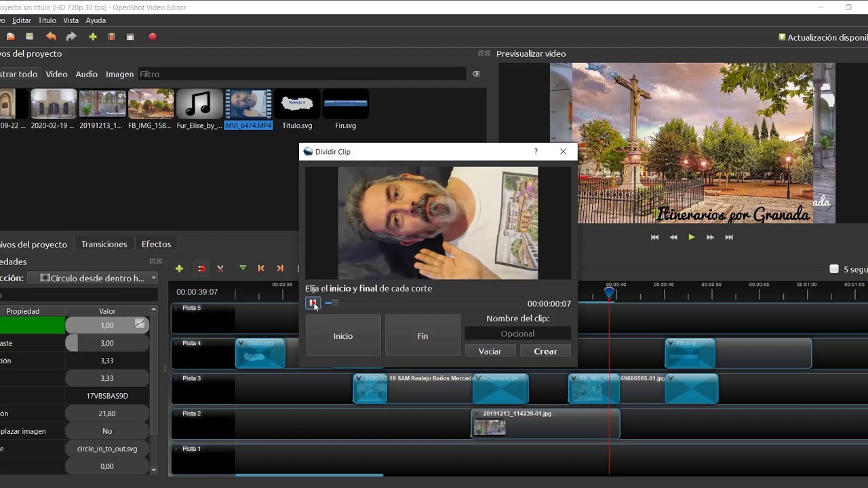The image size is (868, 488).
Task: Add a track with the green plus icon in the timeline toolbar
Action: tap(179, 268)
